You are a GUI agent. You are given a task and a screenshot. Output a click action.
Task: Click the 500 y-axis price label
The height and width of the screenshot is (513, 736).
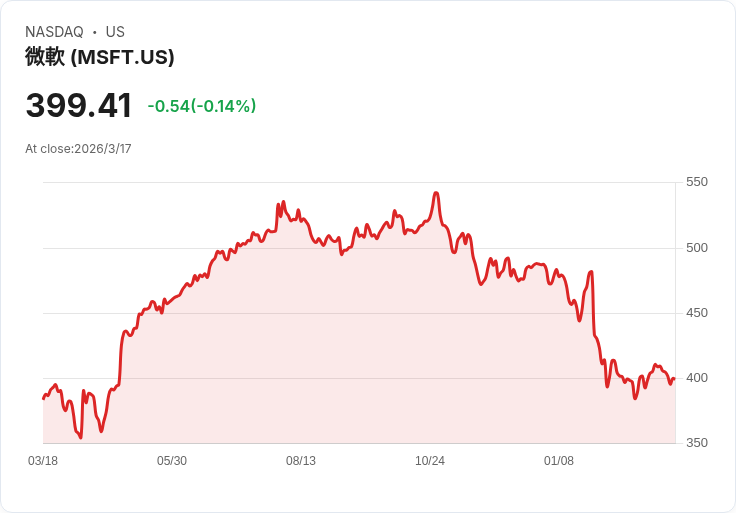tap(696, 248)
